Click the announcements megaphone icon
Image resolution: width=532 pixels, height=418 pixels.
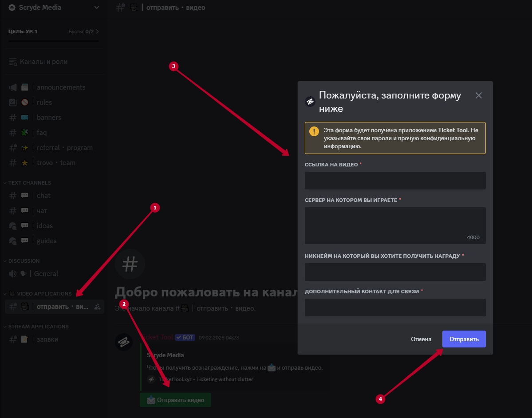(x=13, y=87)
